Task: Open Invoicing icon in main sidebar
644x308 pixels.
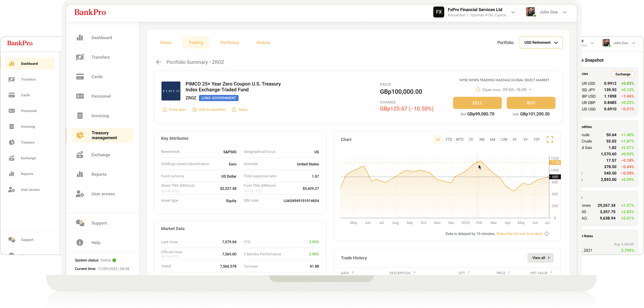Action: pyautogui.click(x=80, y=116)
